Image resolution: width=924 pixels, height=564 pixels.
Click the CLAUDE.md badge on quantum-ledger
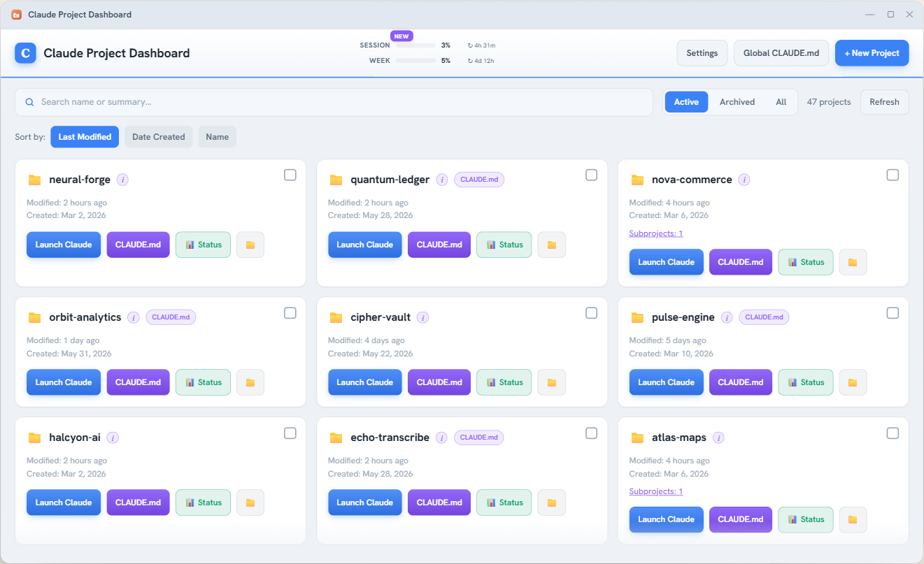click(479, 180)
